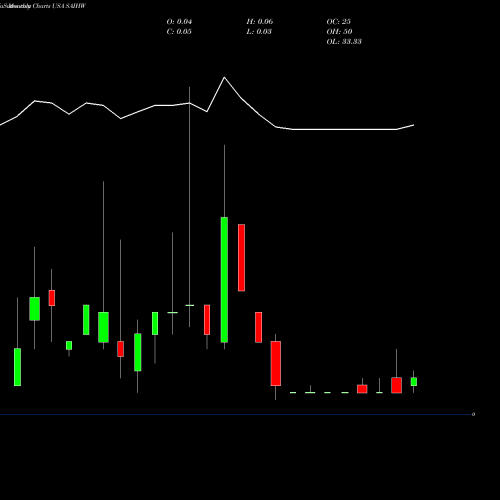Click the zero label beside the blue baseline
Viewport: 500px width, 500px height.
(473, 414)
